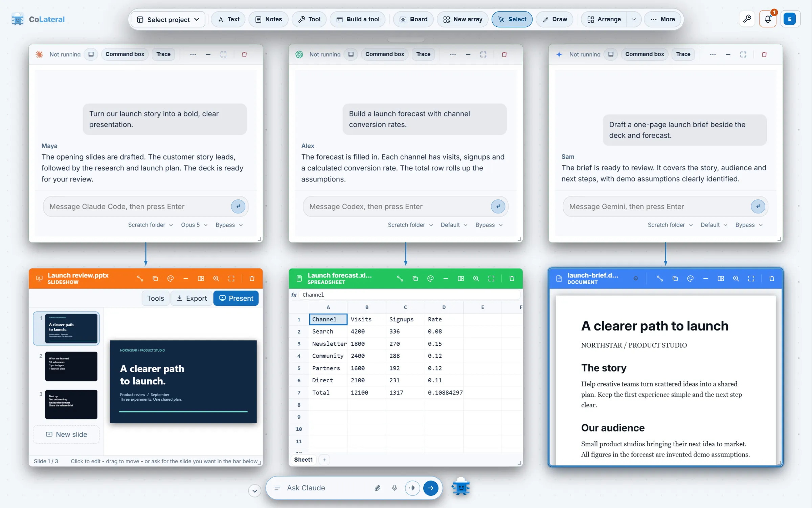The height and width of the screenshot is (508, 812).
Task: Open the Opus 5 model dropdown
Action: tap(194, 225)
